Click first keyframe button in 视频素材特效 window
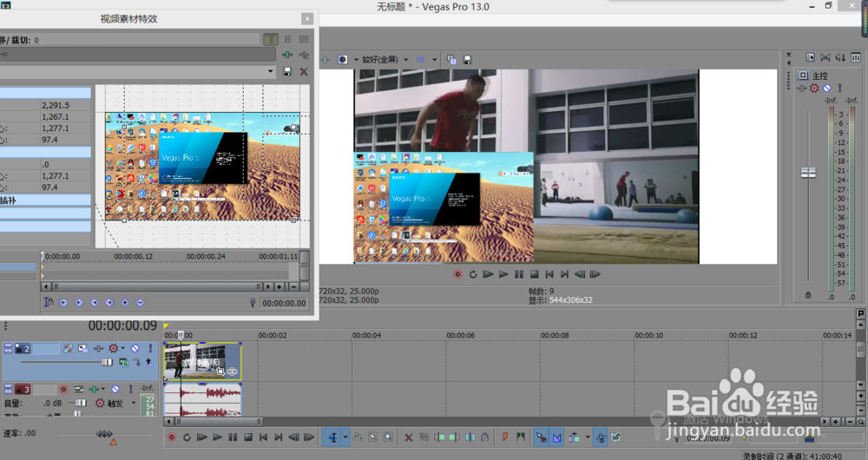Image resolution: width=868 pixels, height=460 pixels. [63, 302]
